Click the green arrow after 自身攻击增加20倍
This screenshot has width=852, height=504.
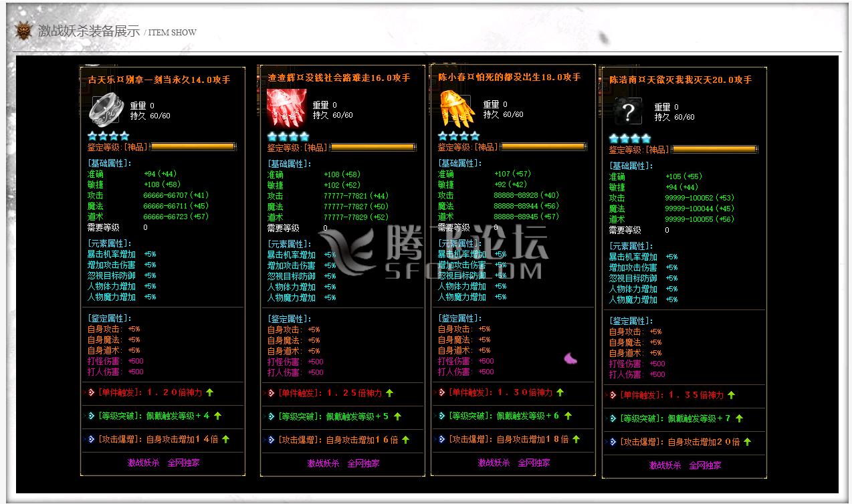[x=747, y=442]
